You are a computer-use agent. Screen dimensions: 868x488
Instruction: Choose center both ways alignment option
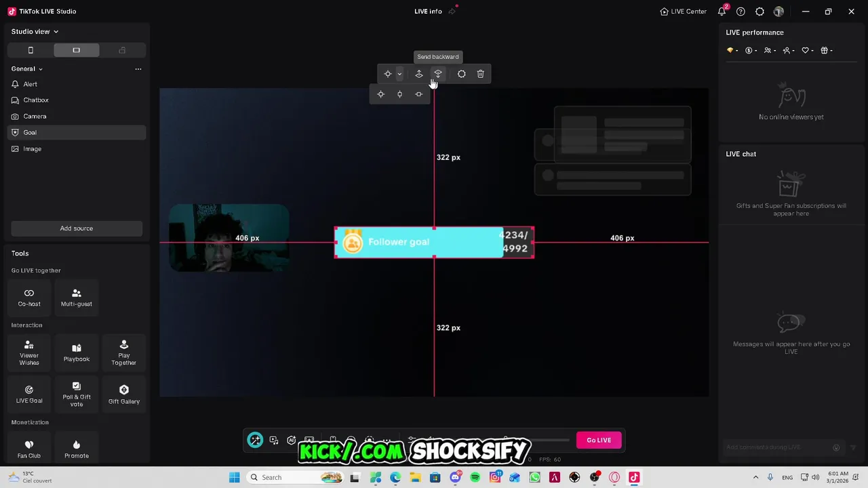coord(381,94)
